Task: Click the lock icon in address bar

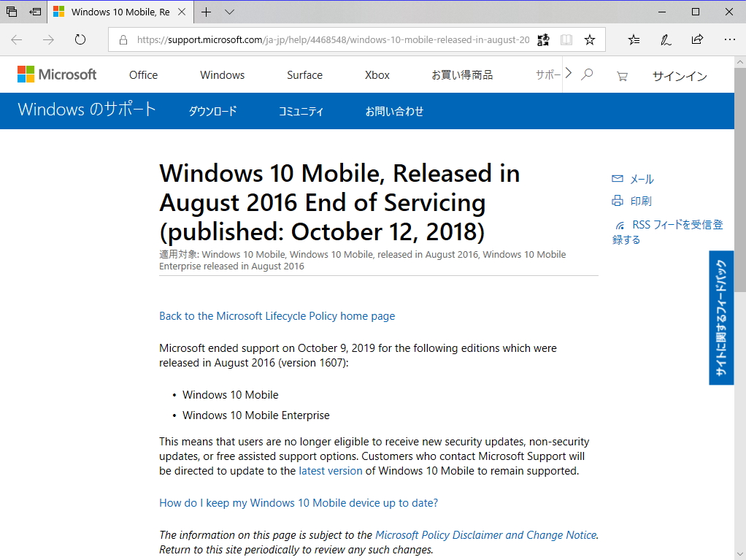Action: coord(123,40)
